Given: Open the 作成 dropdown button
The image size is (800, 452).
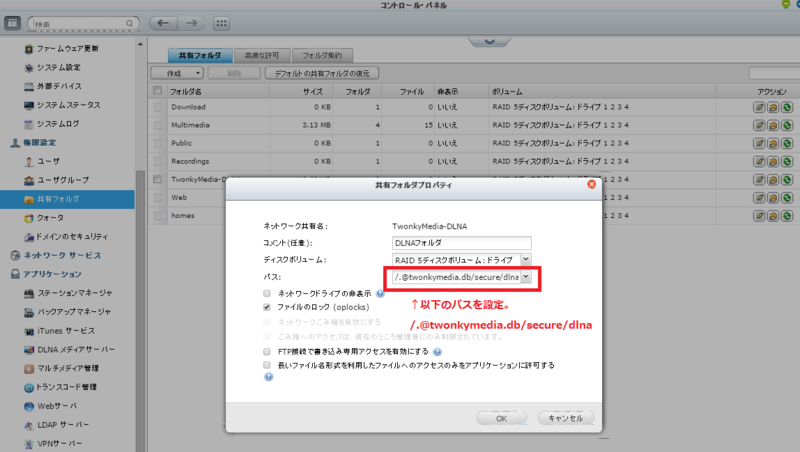Looking at the screenshot, I should (x=177, y=73).
